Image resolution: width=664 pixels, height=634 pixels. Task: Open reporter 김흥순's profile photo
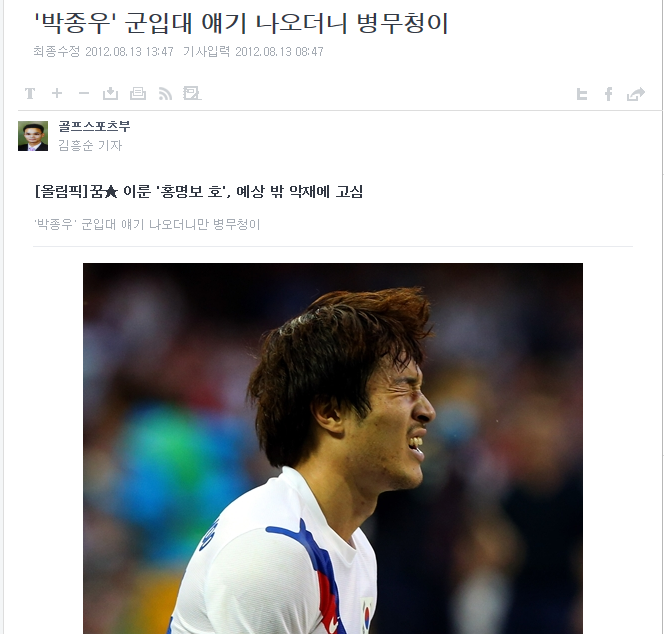(x=33, y=136)
